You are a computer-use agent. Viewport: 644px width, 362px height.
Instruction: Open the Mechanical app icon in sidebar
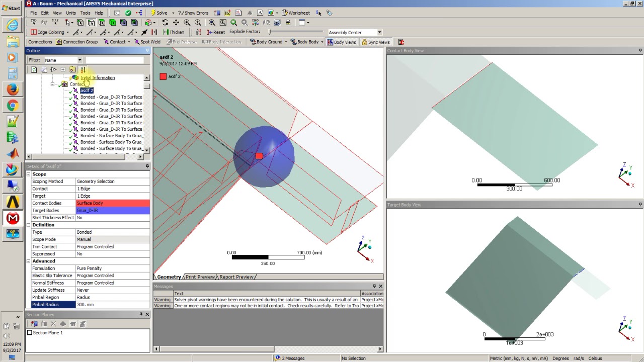(x=13, y=218)
